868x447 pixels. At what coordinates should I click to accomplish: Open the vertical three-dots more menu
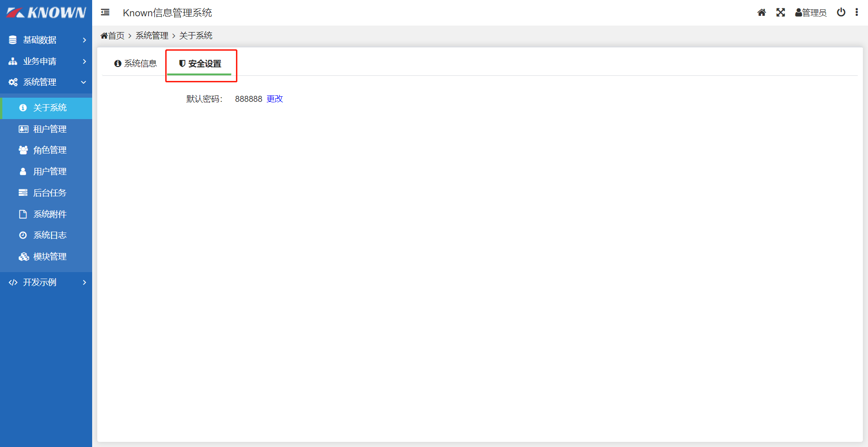click(x=856, y=13)
